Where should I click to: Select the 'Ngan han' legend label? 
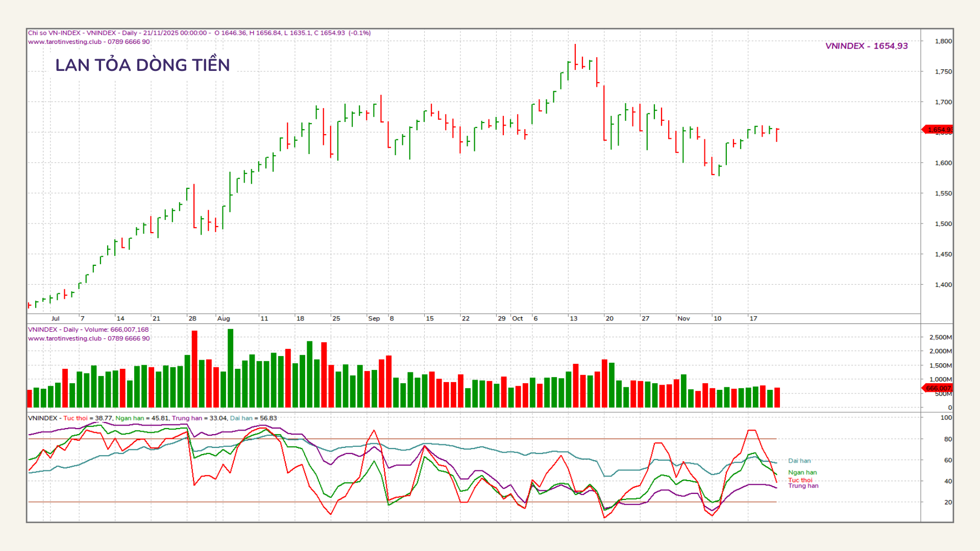(x=802, y=472)
